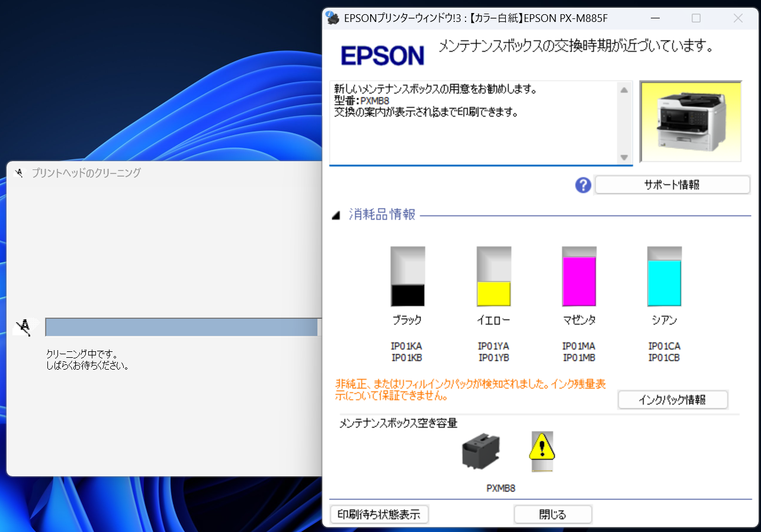761x532 pixels.
Task: Select the イエロー ink level indicator
Action: (493, 275)
